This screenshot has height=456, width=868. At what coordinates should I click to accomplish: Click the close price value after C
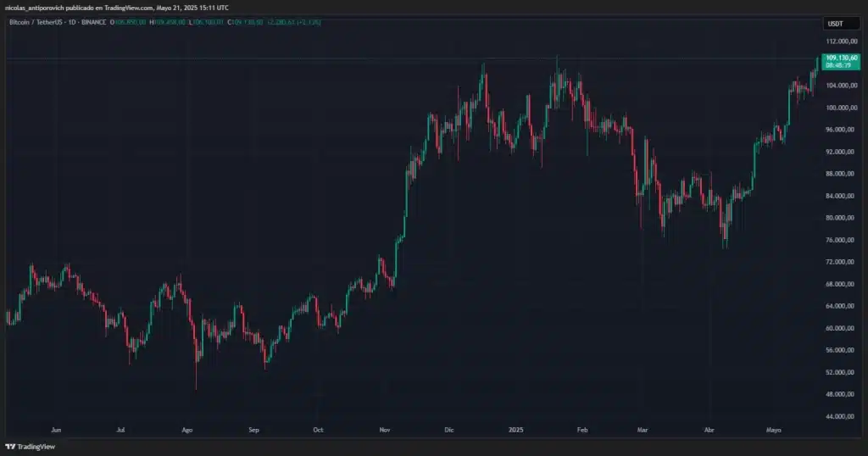click(x=248, y=22)
